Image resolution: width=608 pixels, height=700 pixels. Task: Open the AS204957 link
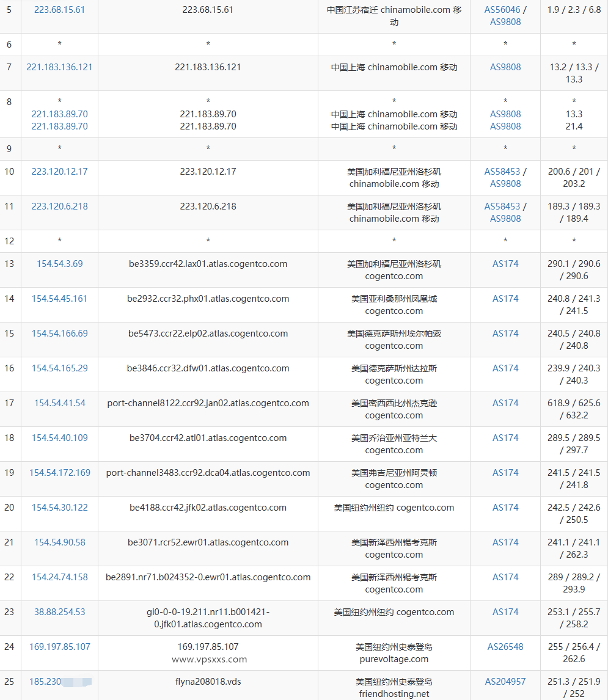(505, 682)
